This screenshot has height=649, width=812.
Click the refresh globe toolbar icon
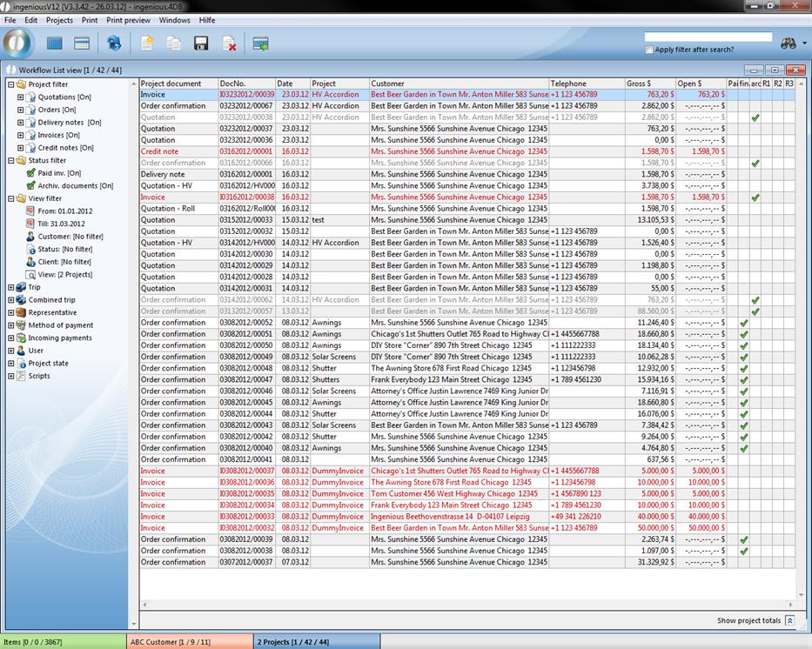click(113, 43)
